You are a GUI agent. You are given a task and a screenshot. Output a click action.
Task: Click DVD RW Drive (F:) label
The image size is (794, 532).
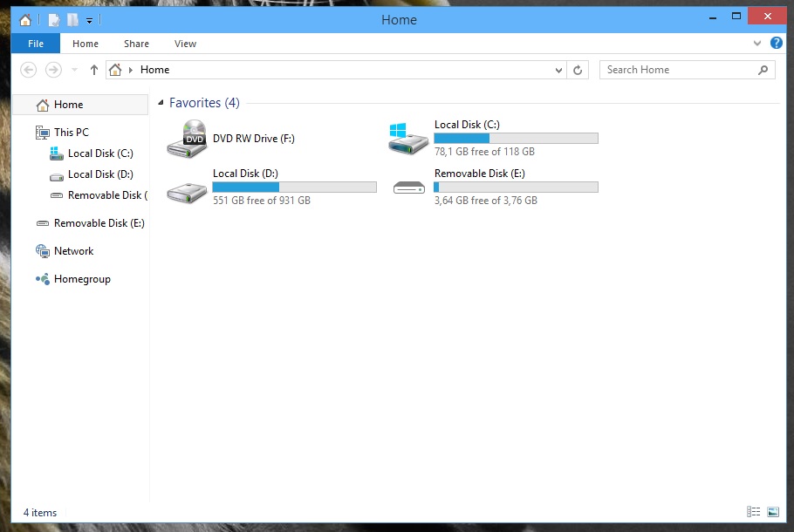(254, 139)
